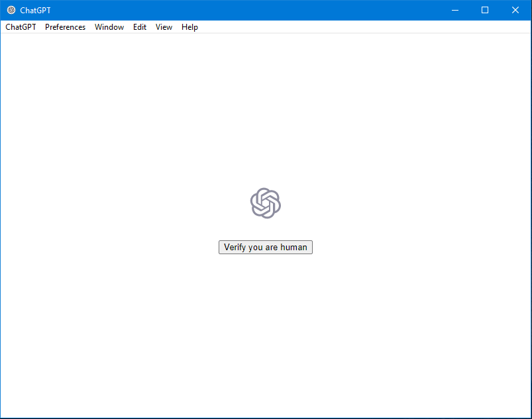Image resolution: width=532 pixels, height=419 pixels.
Task: Click the OpenAI logo in center
Action: tap(266, 203)
